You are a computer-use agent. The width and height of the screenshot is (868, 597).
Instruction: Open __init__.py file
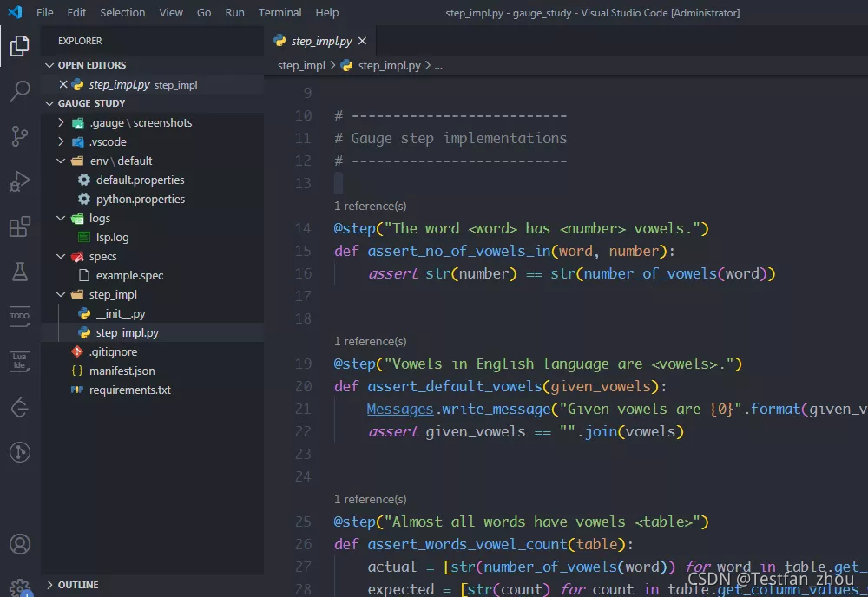point(121,314)
